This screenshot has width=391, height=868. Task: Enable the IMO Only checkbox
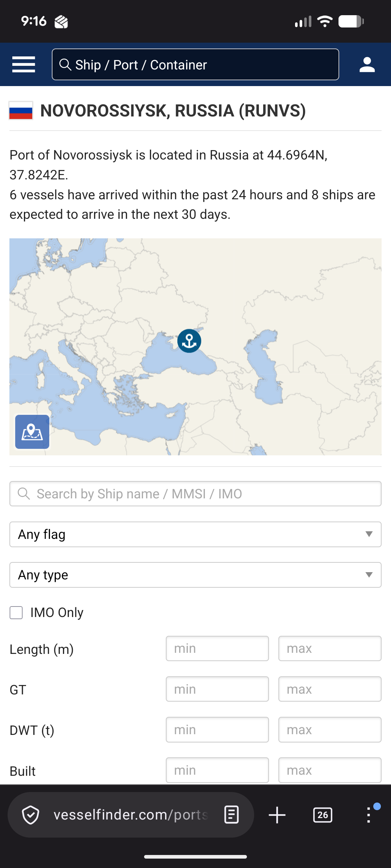pyautogui.click(x=16, y=613)
